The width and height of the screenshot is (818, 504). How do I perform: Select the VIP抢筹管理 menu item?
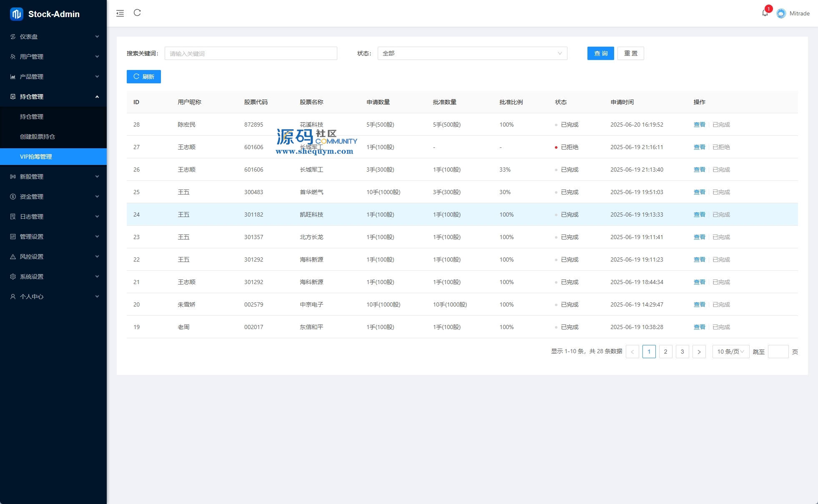(x=36, y=157)
